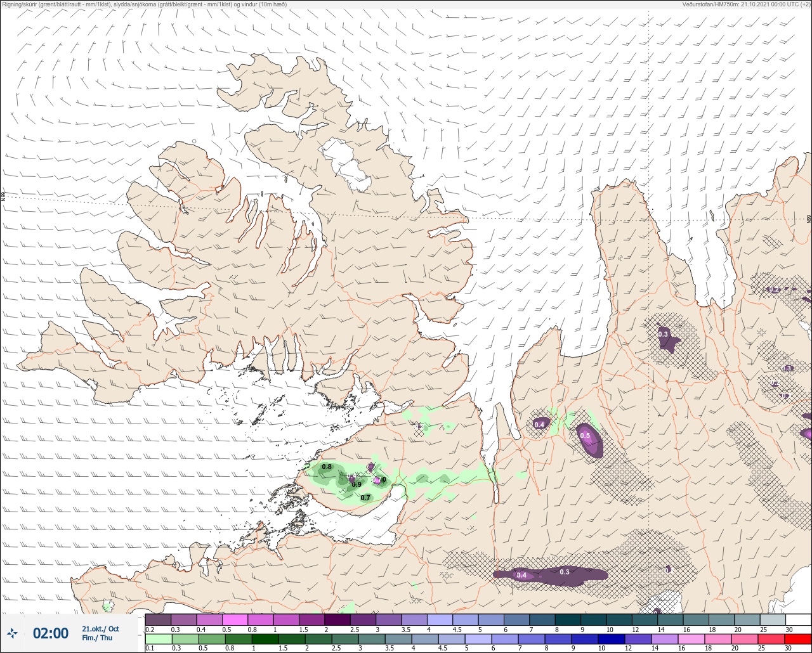Pick the light green 0.1 swatch in the lower legend

(158, 639)
